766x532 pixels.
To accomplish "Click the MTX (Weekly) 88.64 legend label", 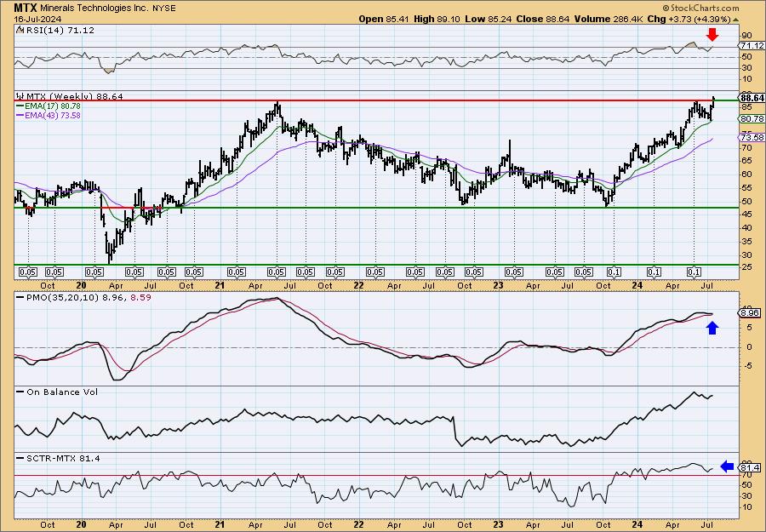I will click(74, 97).
